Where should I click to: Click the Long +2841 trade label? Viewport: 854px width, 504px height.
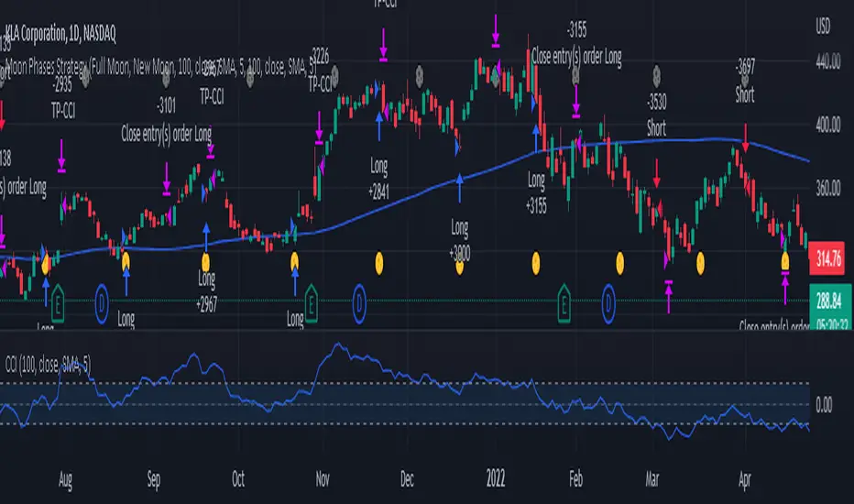379,179
